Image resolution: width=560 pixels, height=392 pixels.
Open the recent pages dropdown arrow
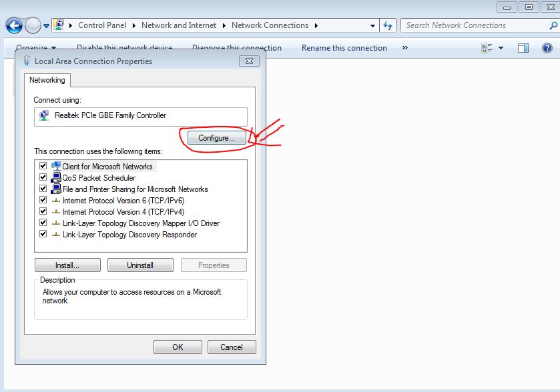point(47,26)
